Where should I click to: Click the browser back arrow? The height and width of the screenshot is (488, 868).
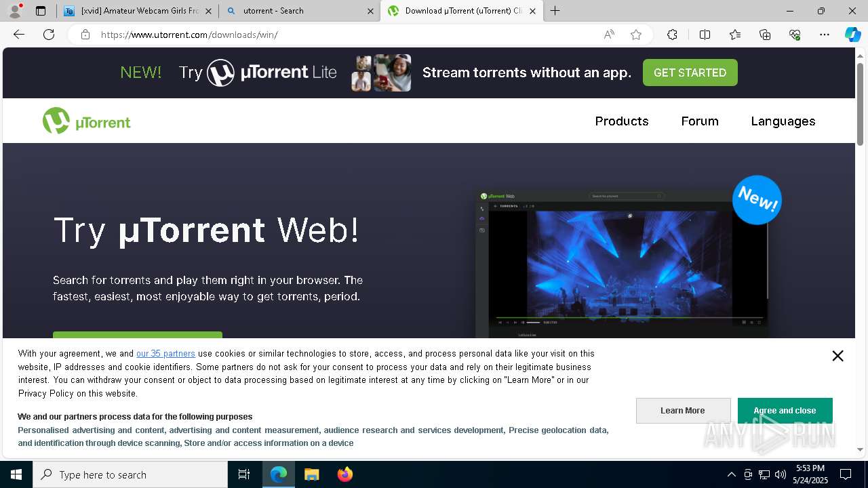pyautogui.click(x=19, y=35)
